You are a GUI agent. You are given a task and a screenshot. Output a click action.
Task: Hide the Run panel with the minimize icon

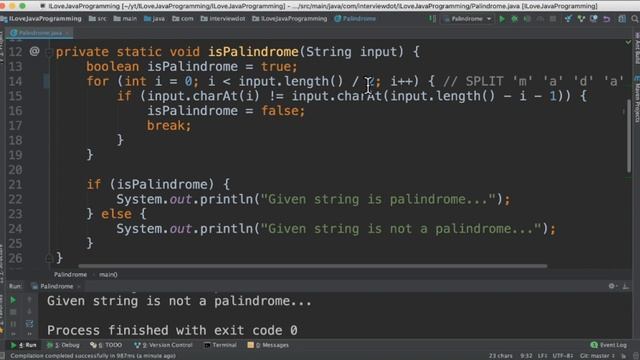(626, 286)
